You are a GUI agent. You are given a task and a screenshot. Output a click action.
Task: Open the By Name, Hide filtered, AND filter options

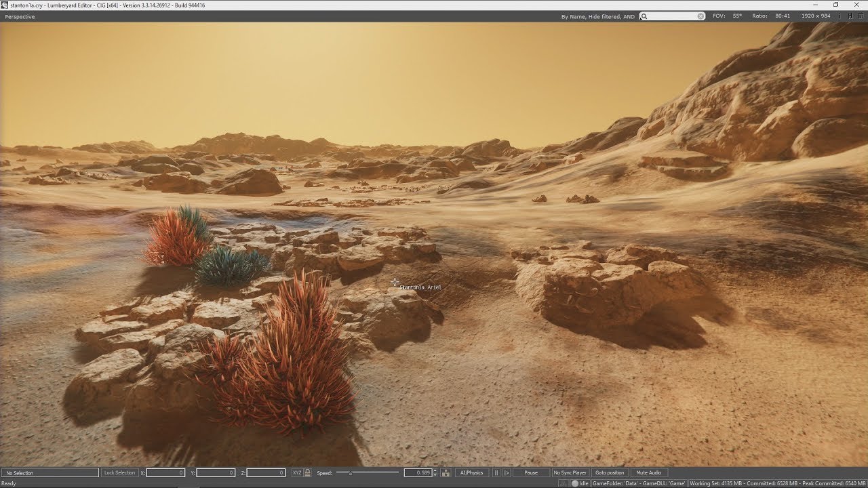598,16
